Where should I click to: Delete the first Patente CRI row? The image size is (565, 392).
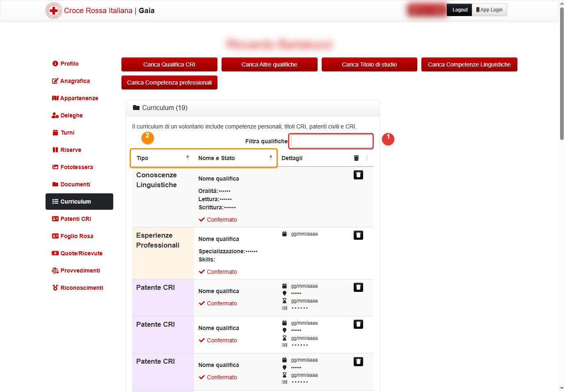tap(358, 287)
